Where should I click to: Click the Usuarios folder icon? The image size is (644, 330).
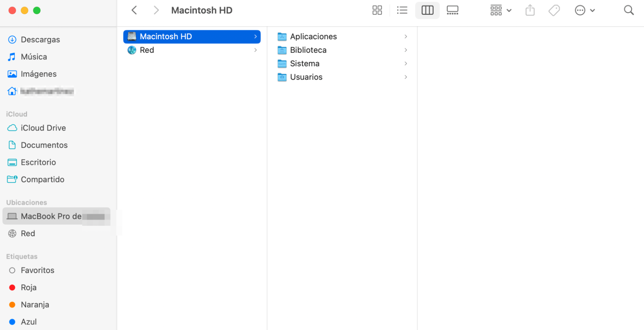tap(282, 77)
